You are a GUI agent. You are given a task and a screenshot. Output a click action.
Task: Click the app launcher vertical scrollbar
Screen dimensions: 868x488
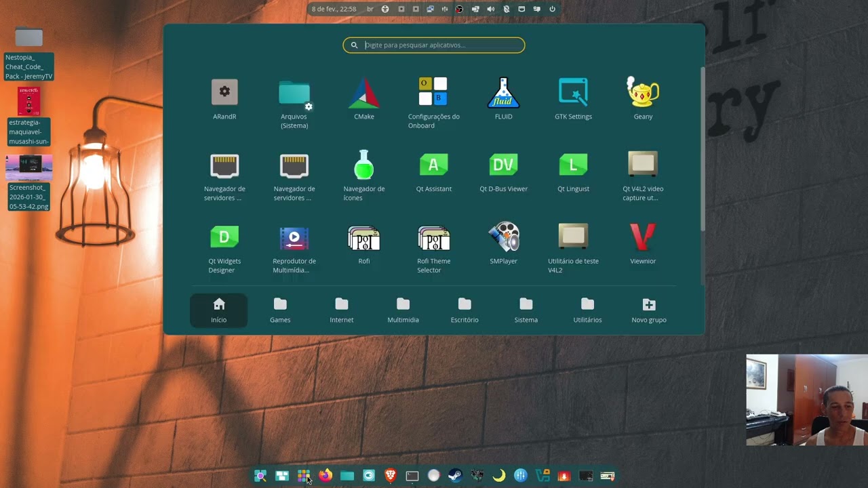pos(703,149)
